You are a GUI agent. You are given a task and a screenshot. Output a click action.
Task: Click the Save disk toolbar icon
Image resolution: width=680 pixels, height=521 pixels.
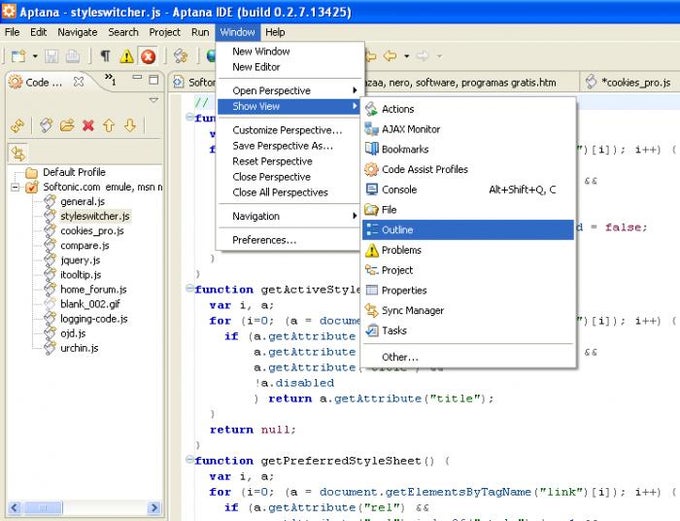point(52,56)
